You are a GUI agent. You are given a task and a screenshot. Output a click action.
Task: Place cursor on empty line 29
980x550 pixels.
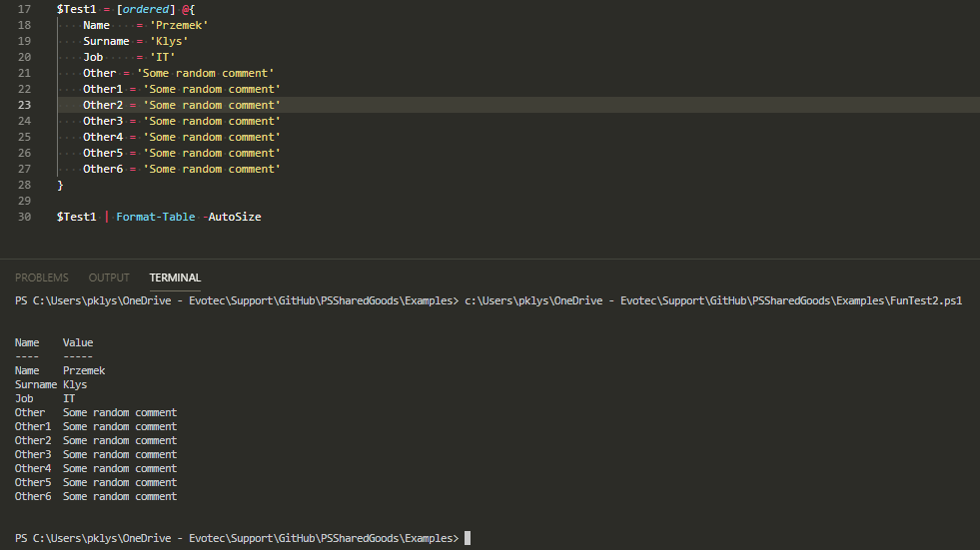(200, 201)
